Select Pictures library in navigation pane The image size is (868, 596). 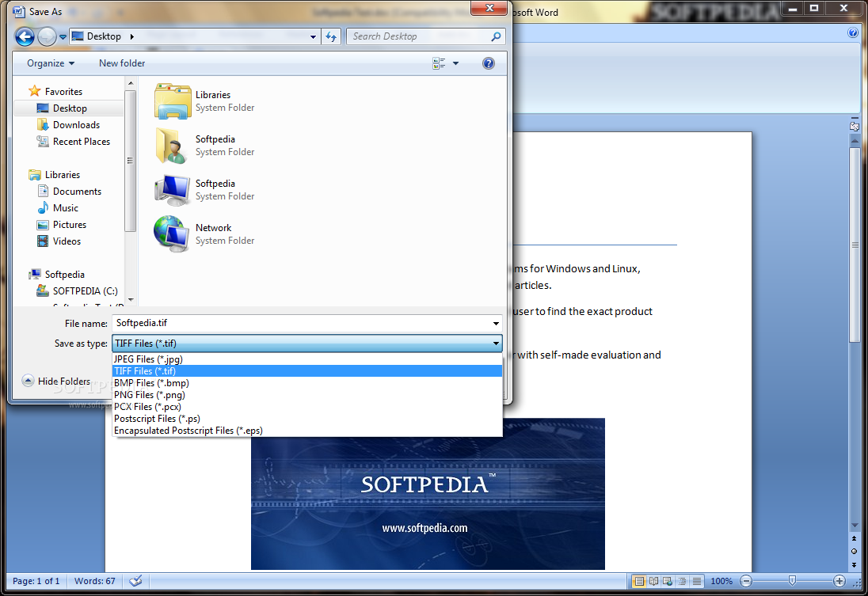click(x=62, y=224)
